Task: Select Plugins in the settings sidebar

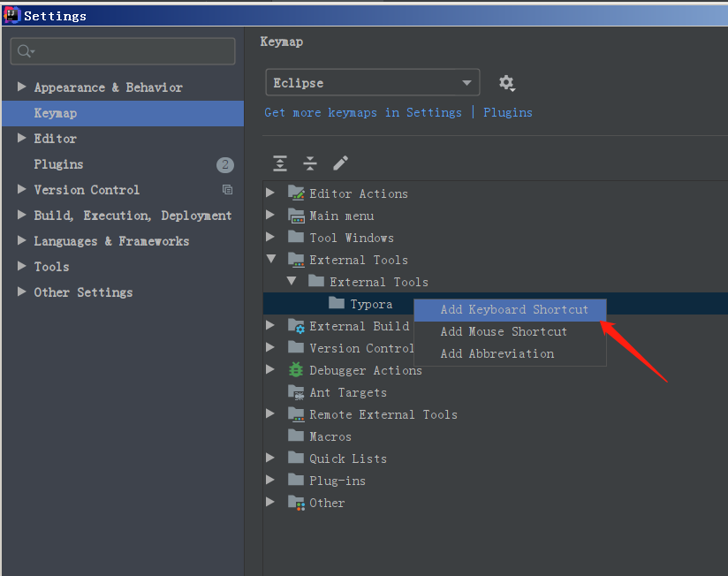Action: (x=58, y=163)
